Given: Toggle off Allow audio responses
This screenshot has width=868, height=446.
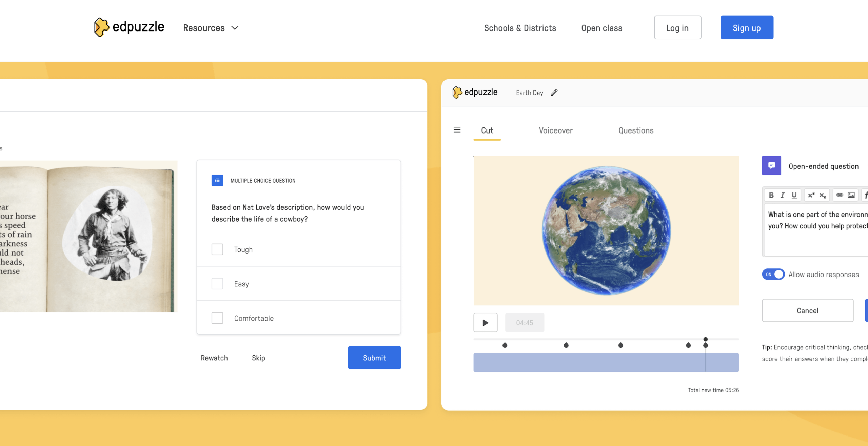Looking at the screenshot, I should (773, 274).
